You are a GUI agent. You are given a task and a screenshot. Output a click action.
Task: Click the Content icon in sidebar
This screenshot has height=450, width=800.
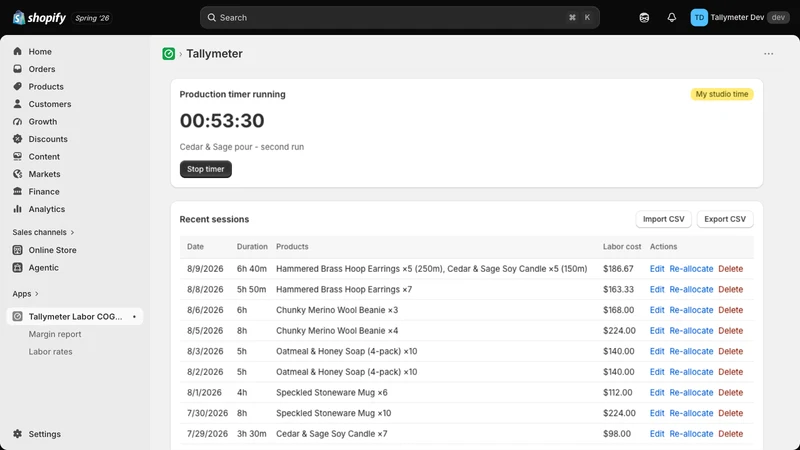click(x=17, y=157)
